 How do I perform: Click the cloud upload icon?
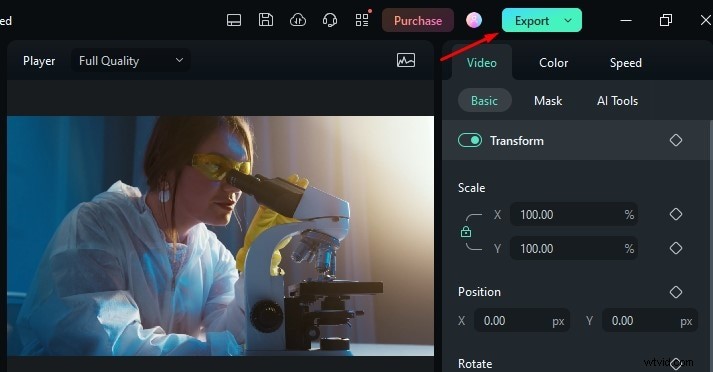[298, 20]
